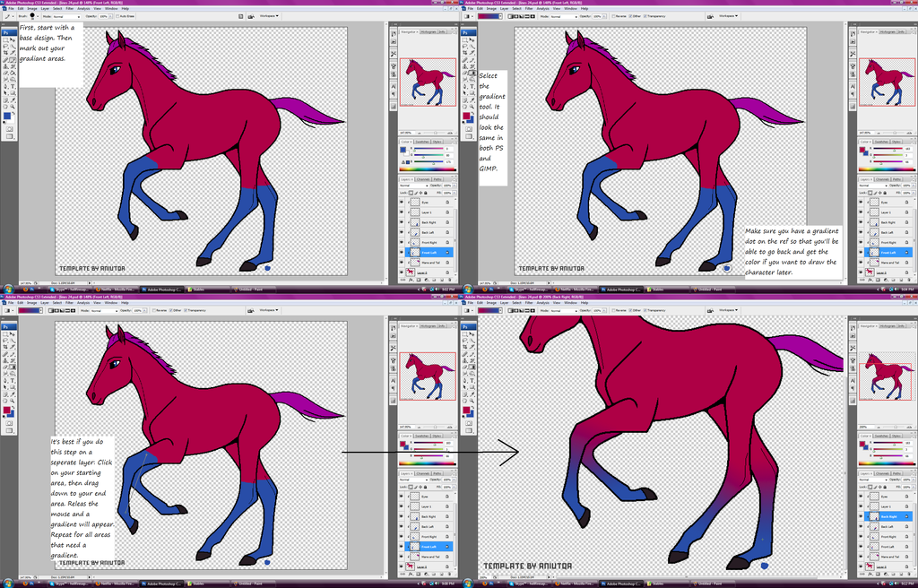Switch to the Swatches tab in the bottom-right window
918x588 pixels.
[882, 436]
